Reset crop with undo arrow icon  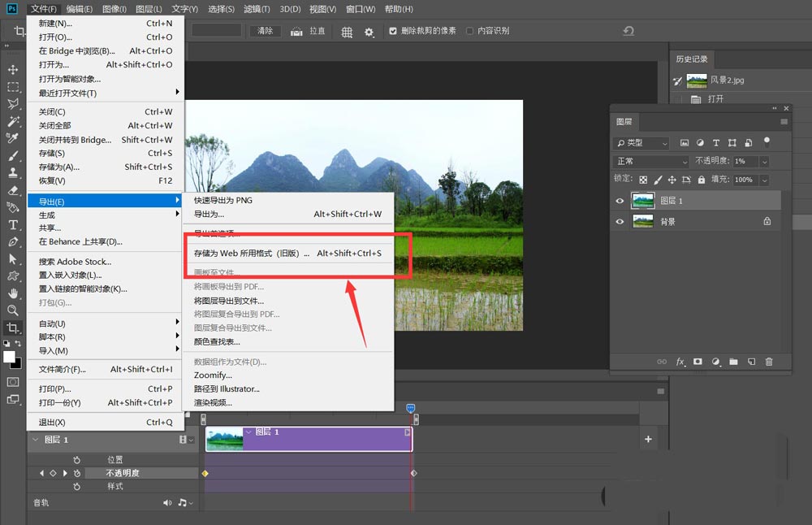click(x=628, y=31)
